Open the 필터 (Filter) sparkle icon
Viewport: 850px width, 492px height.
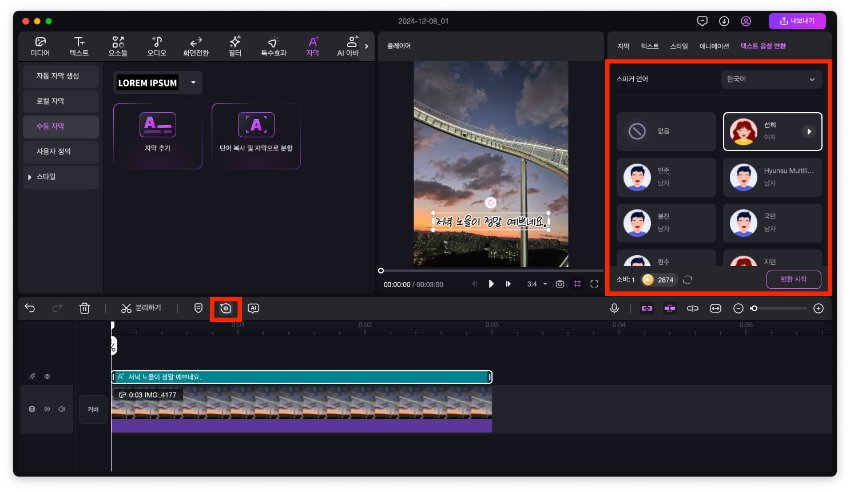click(235, 44)
